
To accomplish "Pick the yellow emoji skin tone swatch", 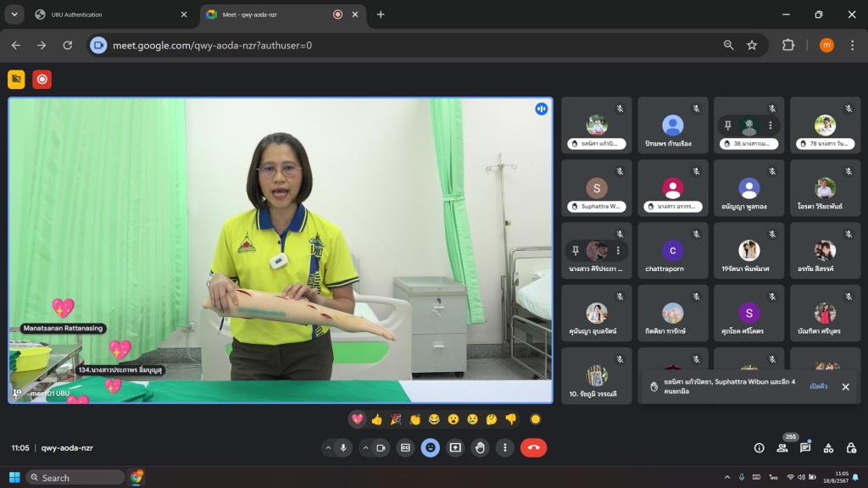I will point(535,419).
